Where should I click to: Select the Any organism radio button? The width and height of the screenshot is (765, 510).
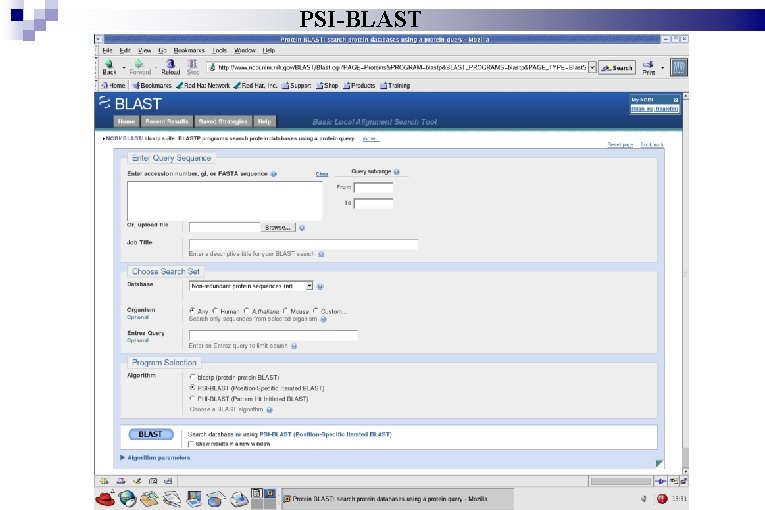point(192,310)
